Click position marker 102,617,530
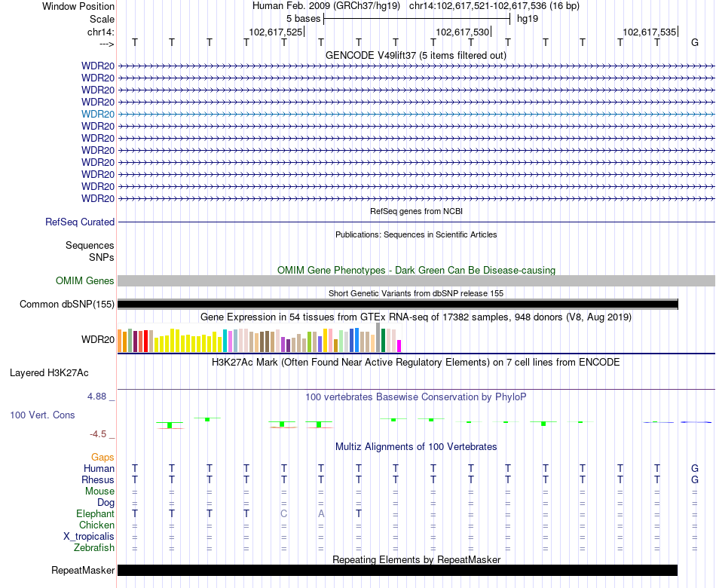Viewport: 716px width, 588px height. 463,32
